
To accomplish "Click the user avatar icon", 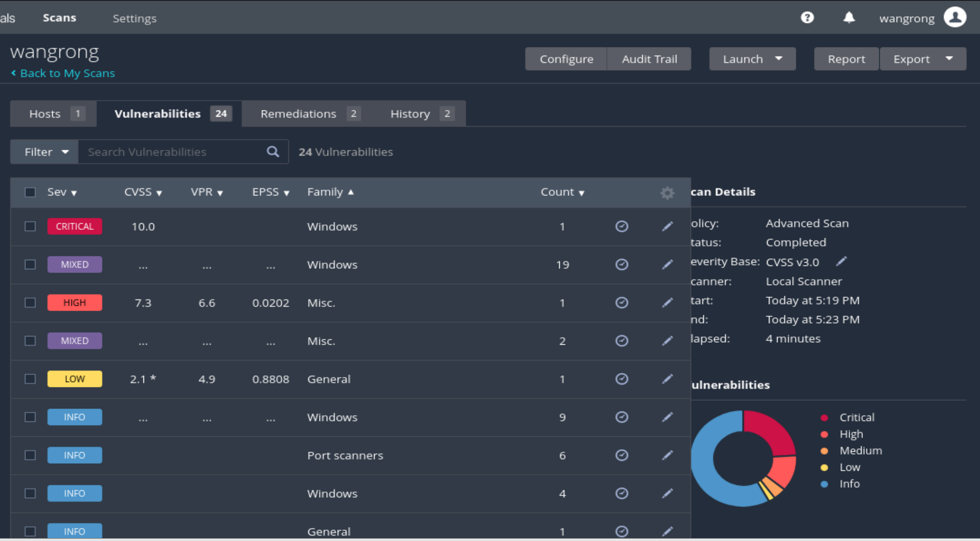I will (x=955, y=18).
